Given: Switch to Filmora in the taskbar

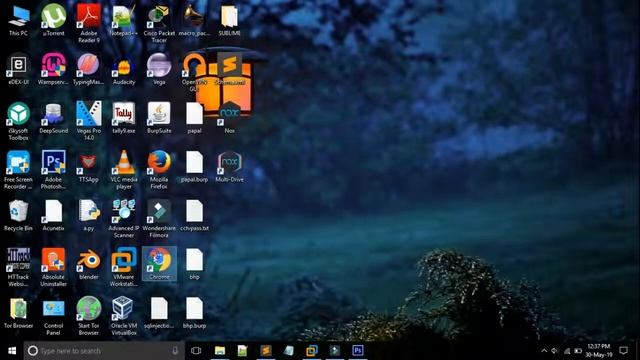Looking at the screenshot, I should click(x=335, y=351).
